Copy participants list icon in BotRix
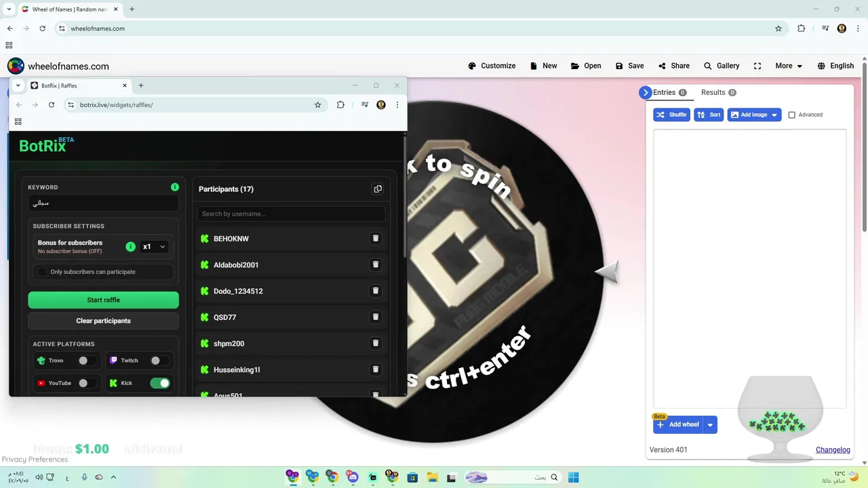This screenshot has height=488, width=868. coord(378,189)
